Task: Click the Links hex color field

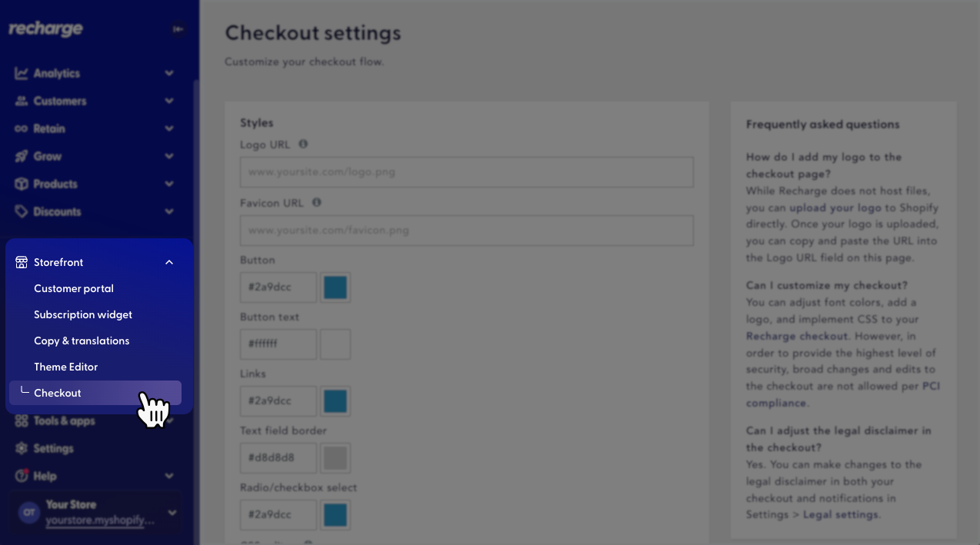Action: tap(278, 401)
